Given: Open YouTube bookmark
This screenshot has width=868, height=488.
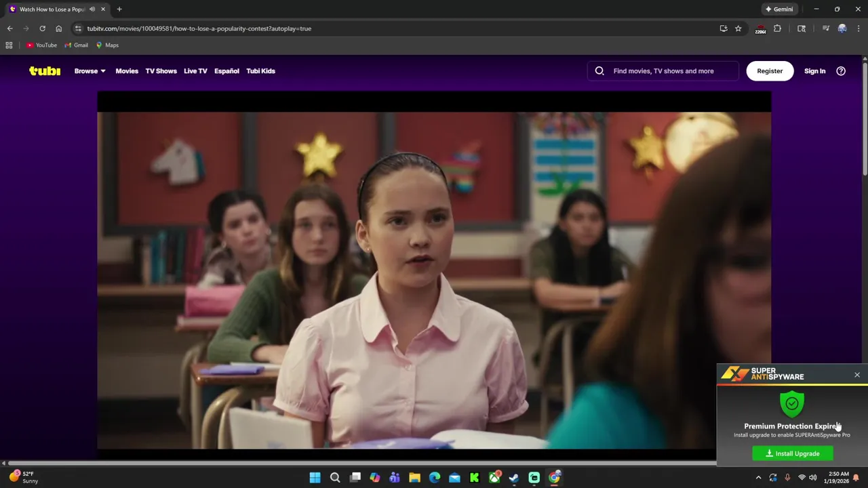Looking at the screenshot, I should tap(41, 45).
